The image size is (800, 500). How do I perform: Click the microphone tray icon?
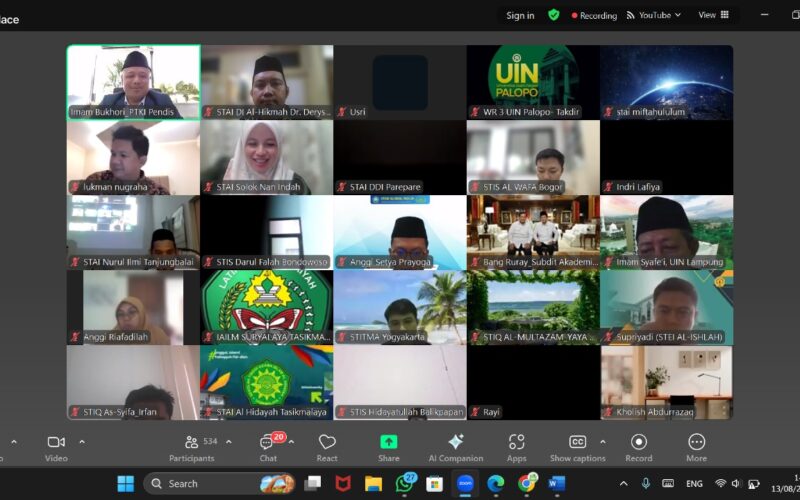[646, 483]
